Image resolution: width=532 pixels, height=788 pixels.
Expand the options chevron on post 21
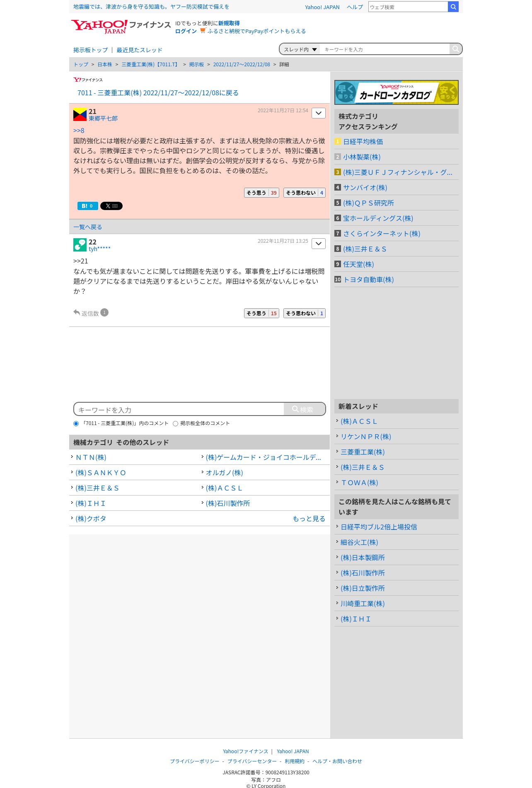pyautogui.click(x=318, y=113)
